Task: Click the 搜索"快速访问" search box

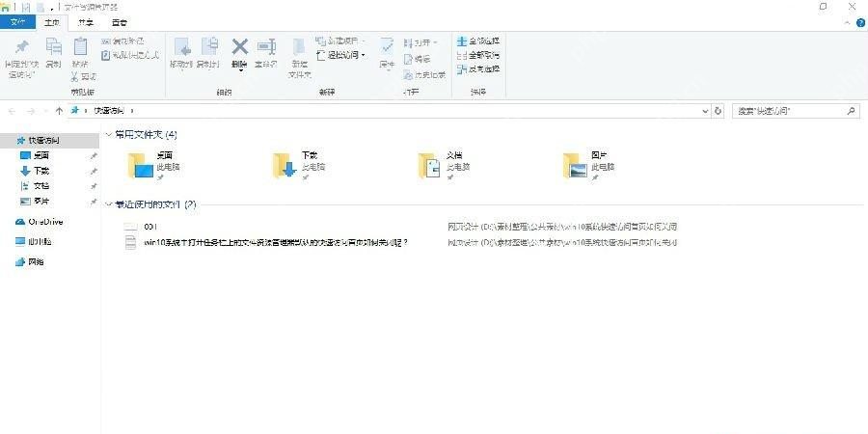Action: 796,111
